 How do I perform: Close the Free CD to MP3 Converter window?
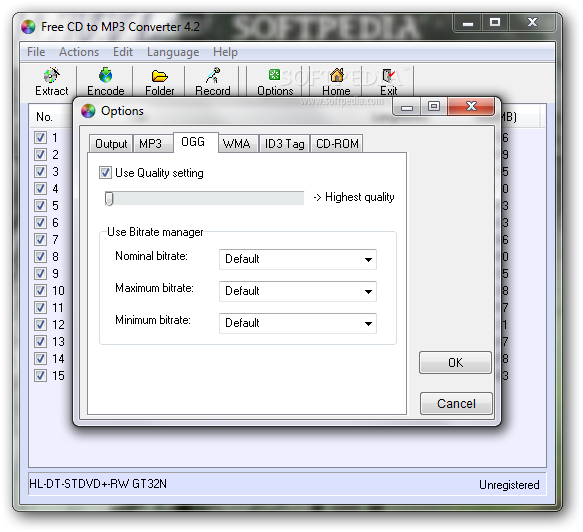click(x=532, y=22)
